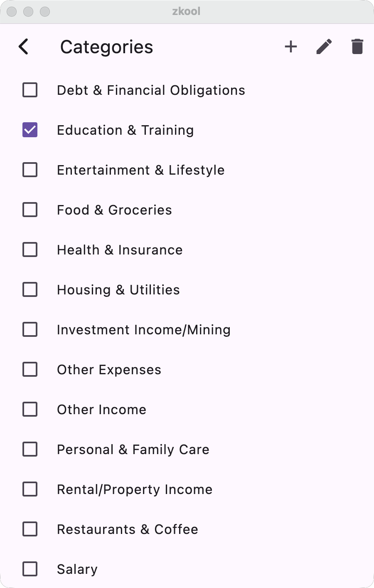Image resolution: width=374 pixels, height=588 pixels.
Task: Click the Categories page title
Action: click(x=106, y=47)
